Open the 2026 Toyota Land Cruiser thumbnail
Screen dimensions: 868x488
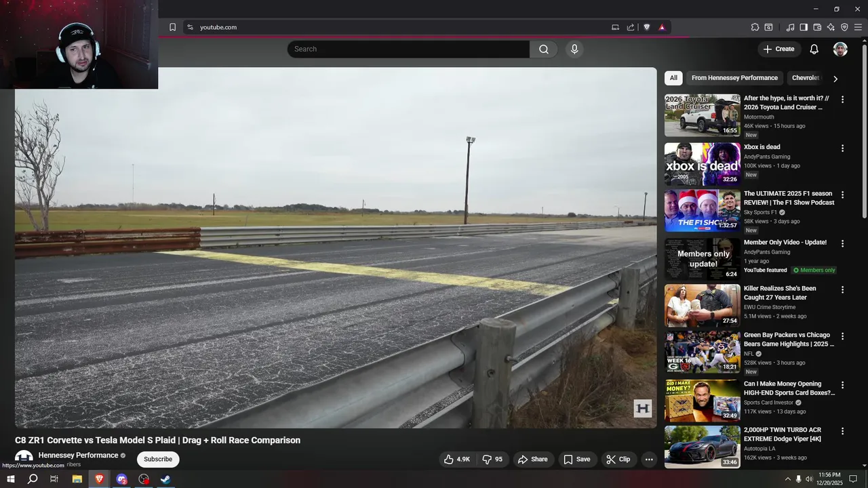tap(703, 115)
